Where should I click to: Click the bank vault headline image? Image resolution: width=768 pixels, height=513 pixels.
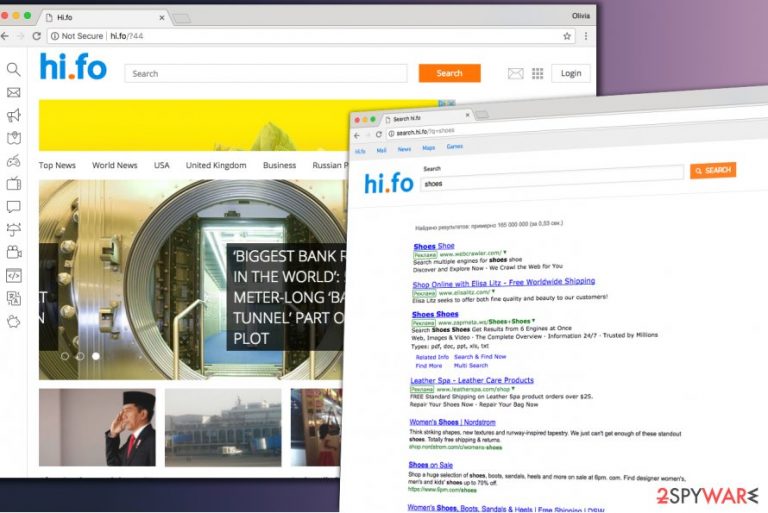[192, 280]
